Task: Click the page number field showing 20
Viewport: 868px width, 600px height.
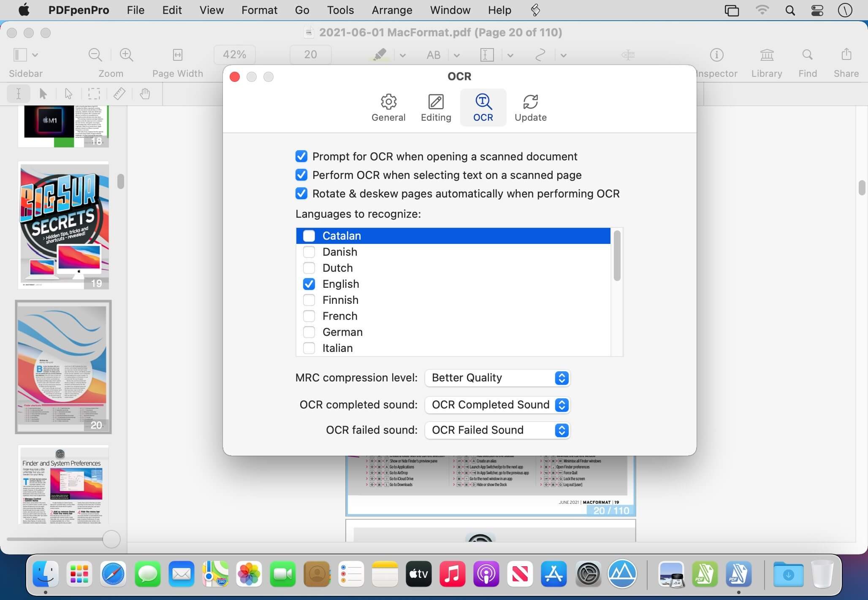Action: pos(311,55)
